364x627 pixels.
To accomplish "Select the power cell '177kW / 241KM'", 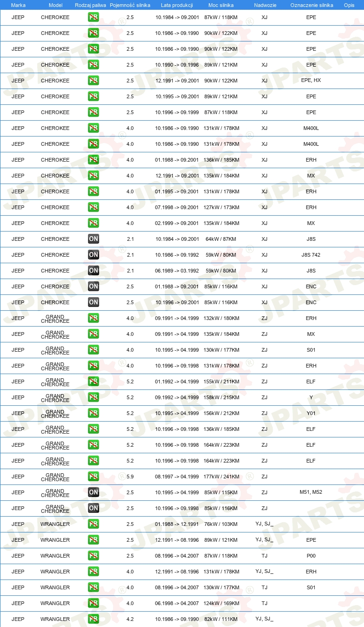I will [222, 477].
